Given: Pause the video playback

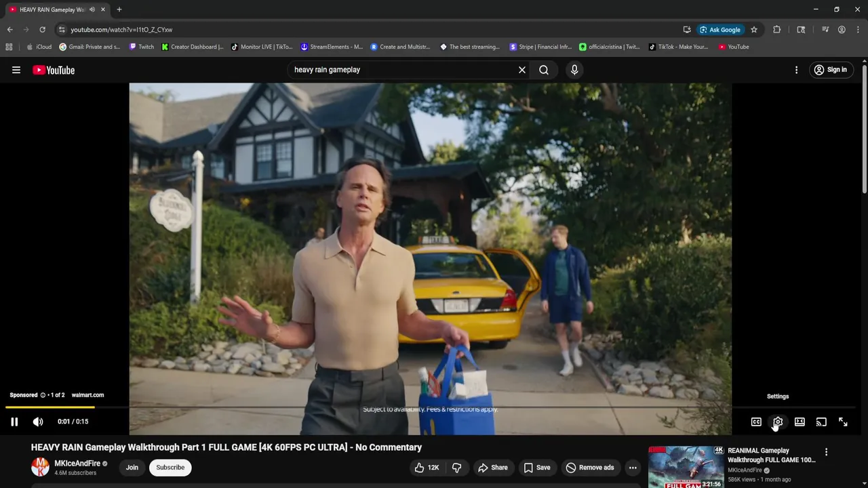Looking at the screenshot, I should 14,422.
